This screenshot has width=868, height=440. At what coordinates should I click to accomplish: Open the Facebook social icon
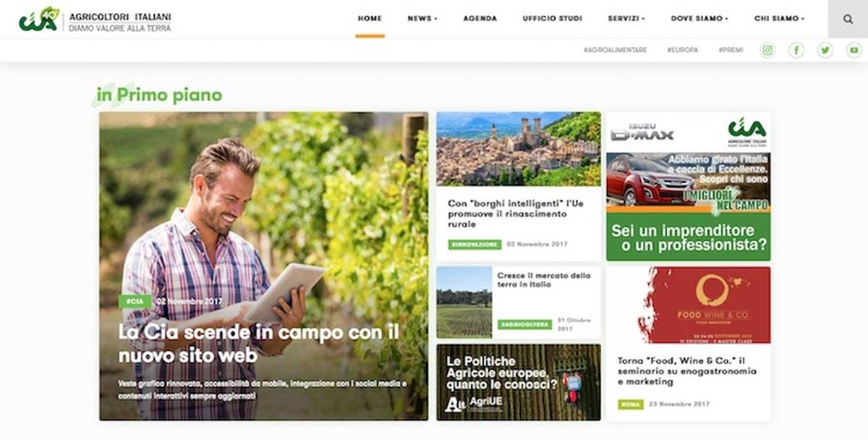pyautogui.click(x=796, y=50)
